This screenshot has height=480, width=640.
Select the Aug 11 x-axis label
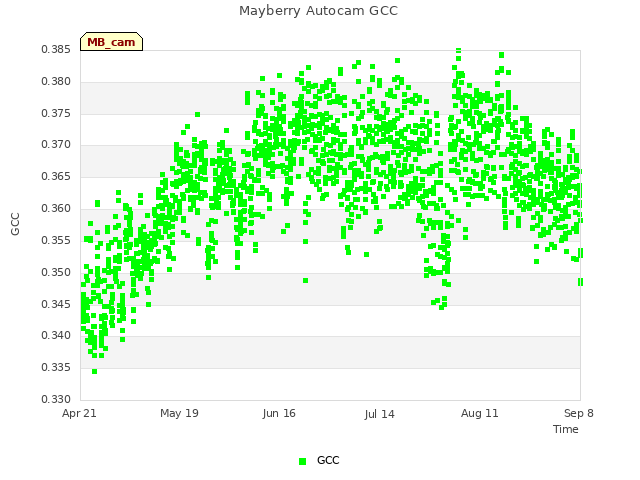(x=480, y=413)
